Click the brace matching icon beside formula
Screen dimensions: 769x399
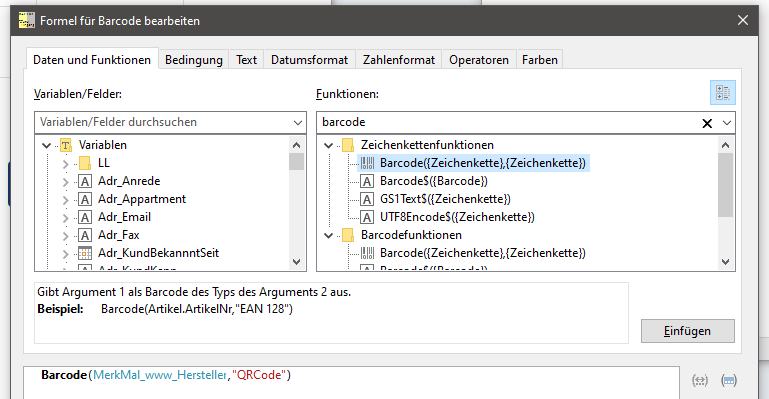pos(700,380)
